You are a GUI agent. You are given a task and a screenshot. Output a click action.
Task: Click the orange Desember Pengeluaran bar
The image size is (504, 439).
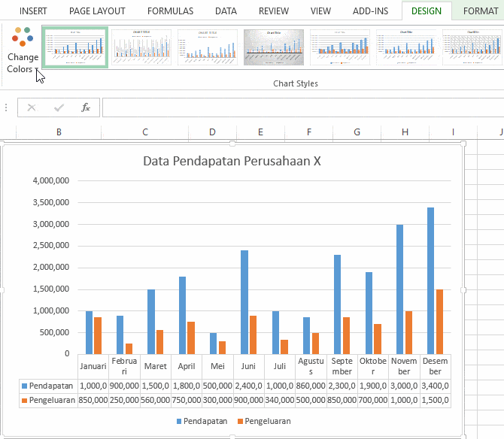pyautogui.click(x=439, y=322)
